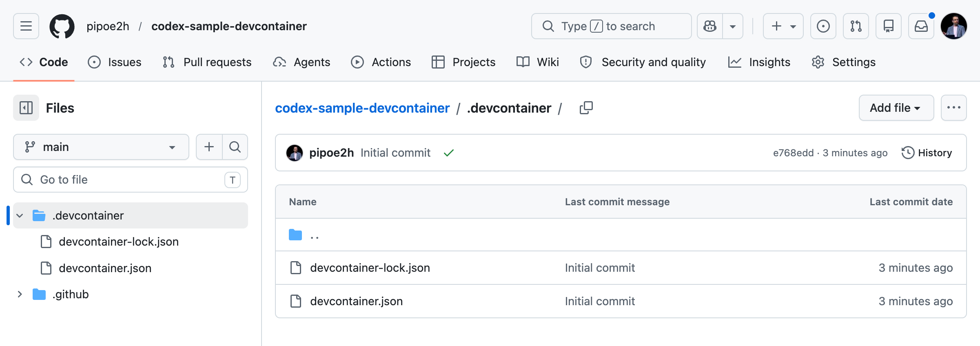This screenshot has width=980, height=346.
Task: Open the create new plus menu
Action: [783, 26]
